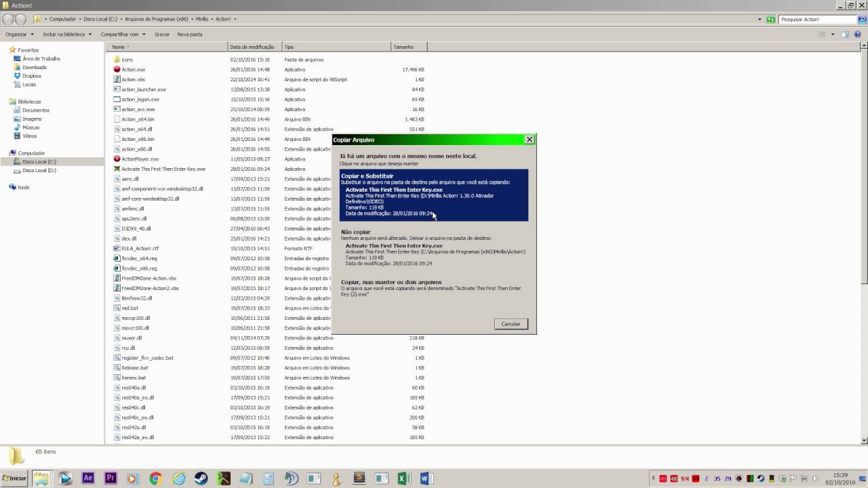Click Cancelar in the copy dialog
Screen dimensions: 868x488
(511, 324)
